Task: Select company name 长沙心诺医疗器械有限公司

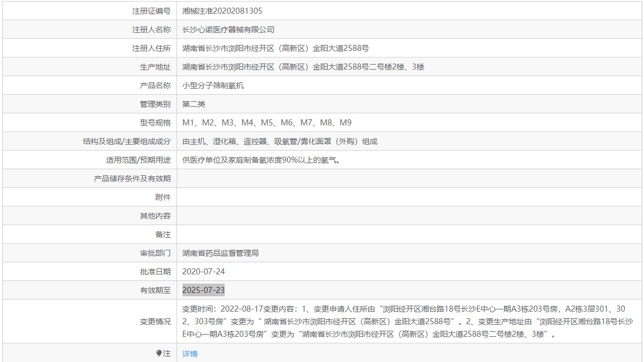Action: pos(229,30)
